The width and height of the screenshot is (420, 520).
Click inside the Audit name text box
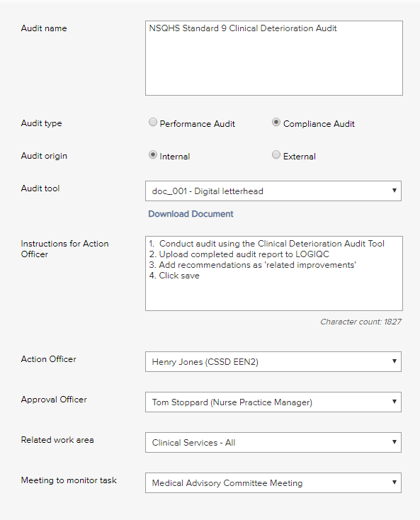coord(274,58)
